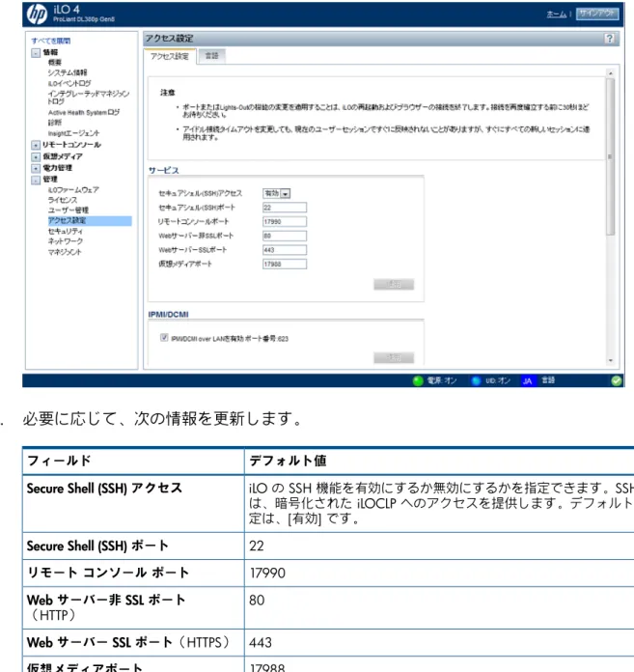Click the iLO 4 product title in header

(x=67, y=10)
